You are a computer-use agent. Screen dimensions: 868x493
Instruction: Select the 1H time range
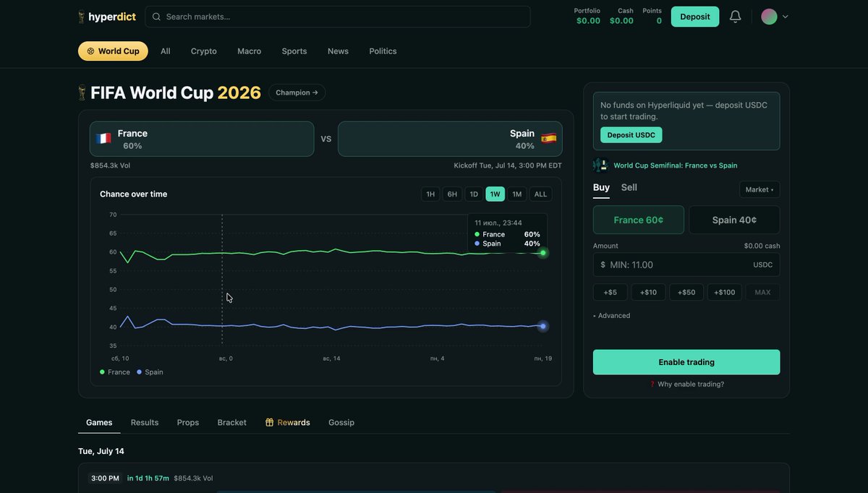tap(430, 194)
